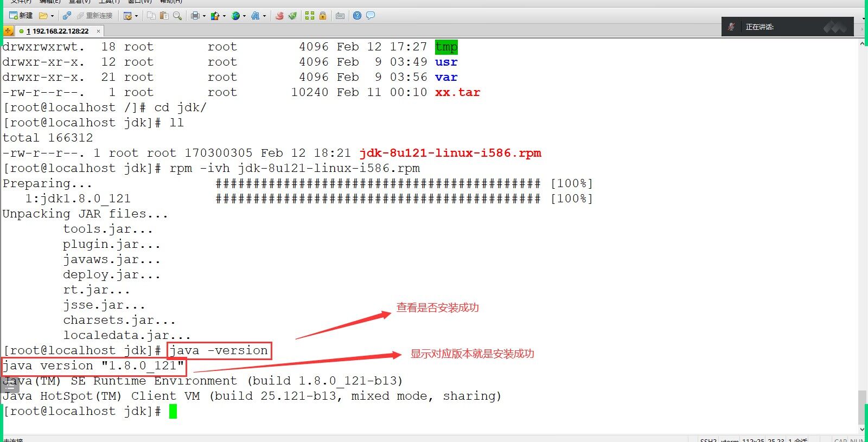Click the orange add-tab icon
This screenshot has height=442, width=868.
pyautogui.click(x=8, y=31)
